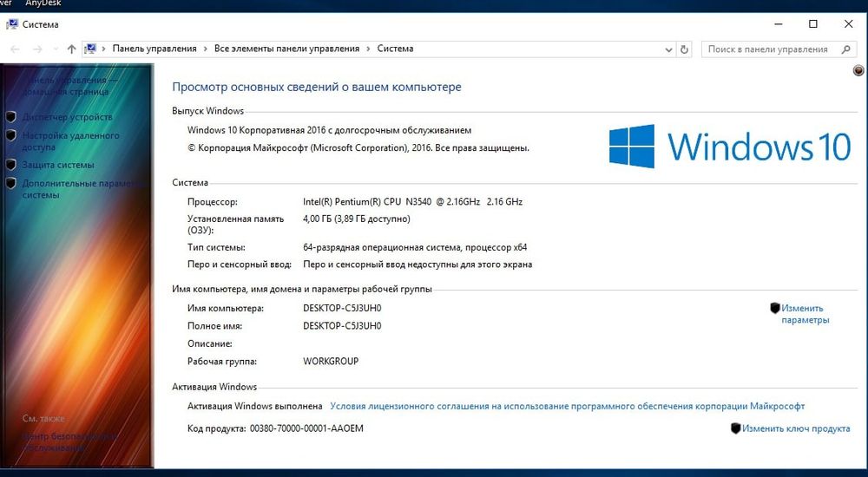Image resolution: width=868 pixels, height=477 pixels.
Task: Click shield icon beside 'Защита системы'
Action: pos(10,165)
